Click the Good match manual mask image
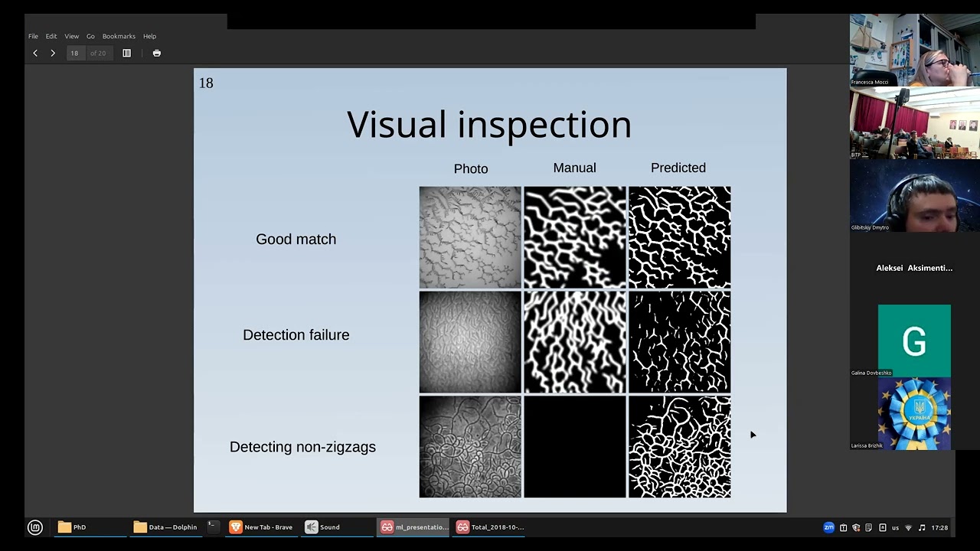The height and width of the screenshot is (551, 980). pos(575,237)
